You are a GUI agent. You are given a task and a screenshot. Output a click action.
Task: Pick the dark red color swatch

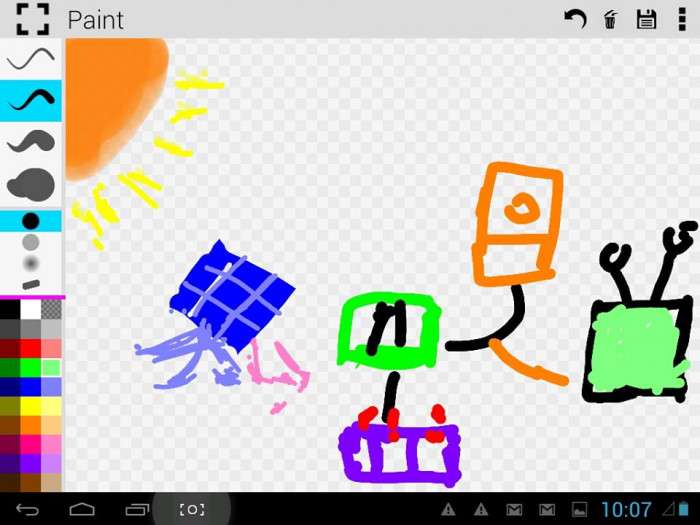click(10, 348)
